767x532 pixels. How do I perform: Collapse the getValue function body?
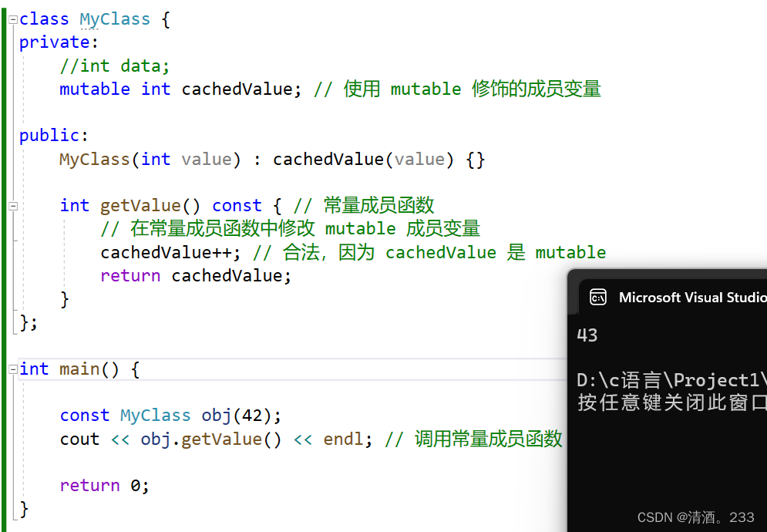tap(12, 205)
